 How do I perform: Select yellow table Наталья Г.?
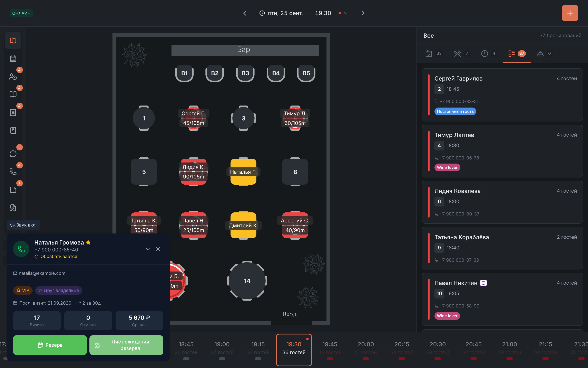point(243,172)
